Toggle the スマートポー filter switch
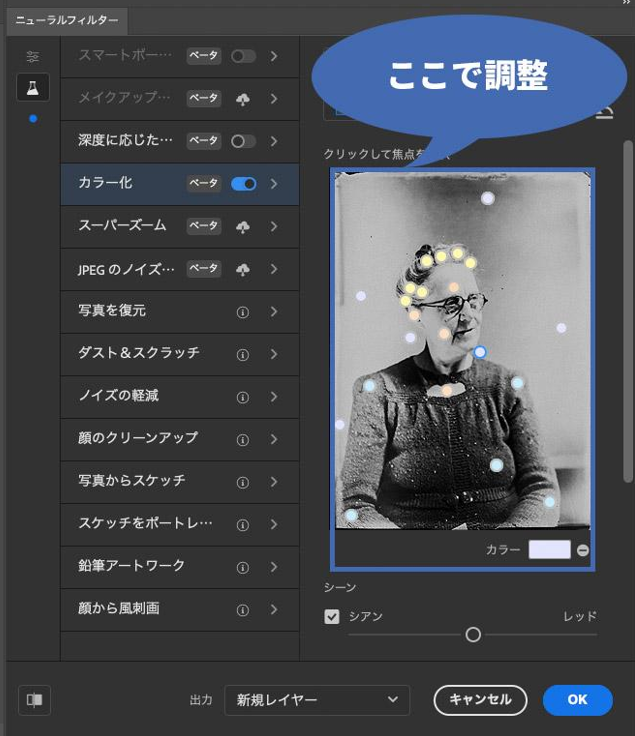Screen dimensions: 635x736 point(243,56)
